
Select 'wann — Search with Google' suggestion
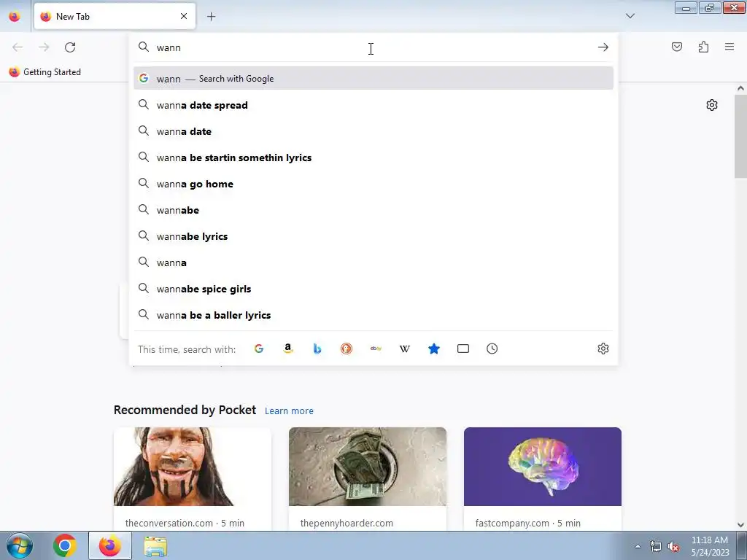373,79
